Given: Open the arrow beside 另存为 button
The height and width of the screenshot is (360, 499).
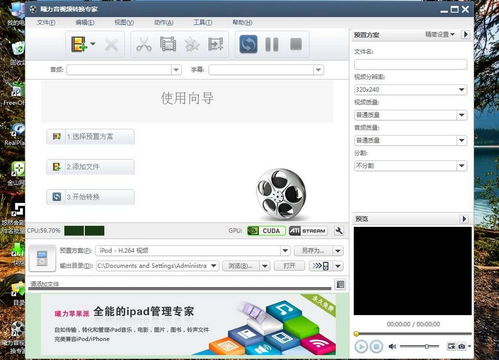Looking at the screenshot, I should [x=338, y=251].
